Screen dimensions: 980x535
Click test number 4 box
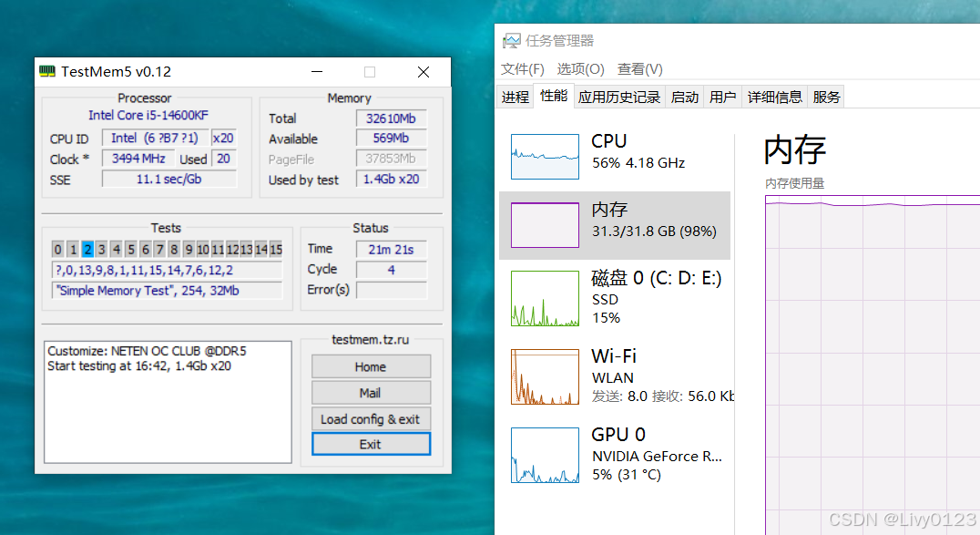click(x=117, y=250)
